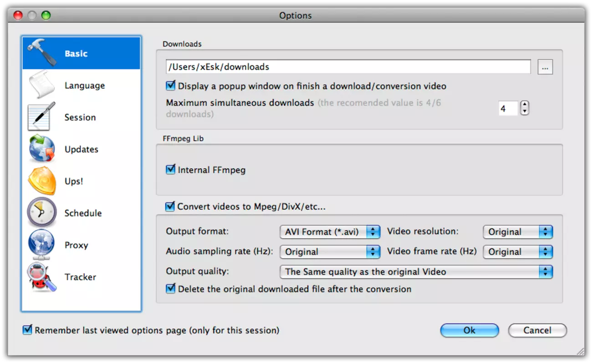Expand the Audio sampling rate dropdown
Screen dimensions: 593x364
tap(330, 252)
